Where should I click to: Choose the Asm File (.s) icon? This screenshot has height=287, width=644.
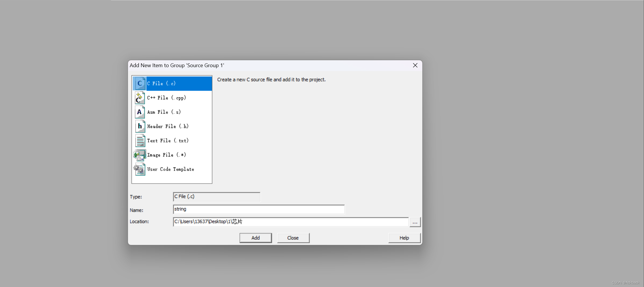pyautogui.click(x=140, y=112)
